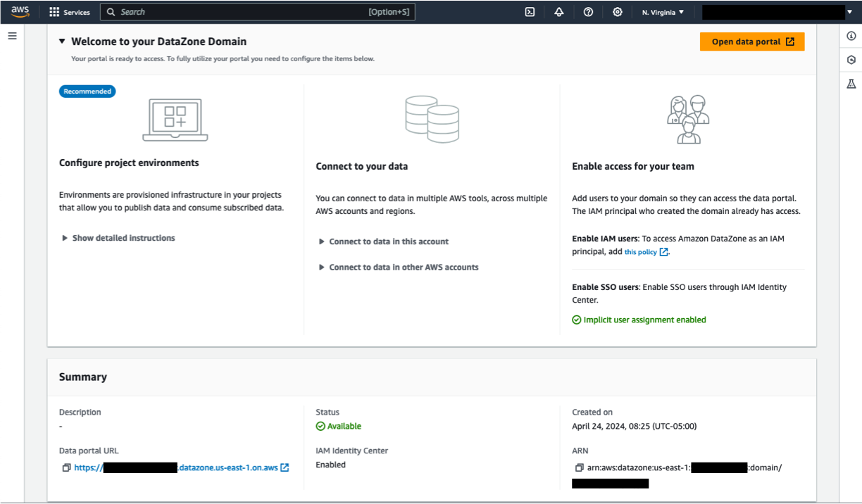Click external link icon after portal URL
The image size is (862, 504).
point(285,467)
